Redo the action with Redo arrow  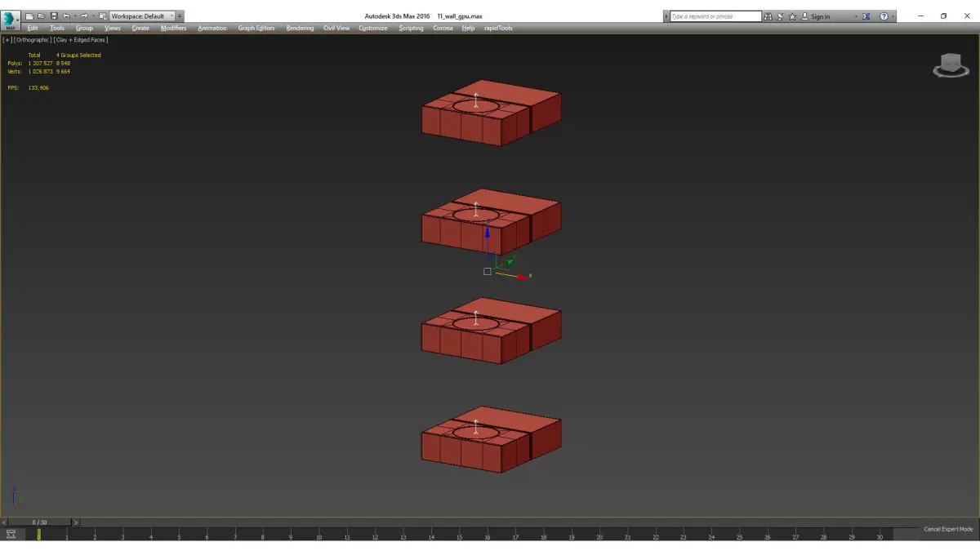pos(84,16)
